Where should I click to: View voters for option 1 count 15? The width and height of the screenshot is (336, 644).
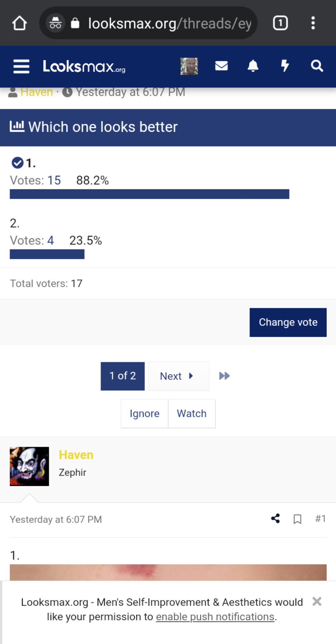pyautogui.click(x=54, y=180)
